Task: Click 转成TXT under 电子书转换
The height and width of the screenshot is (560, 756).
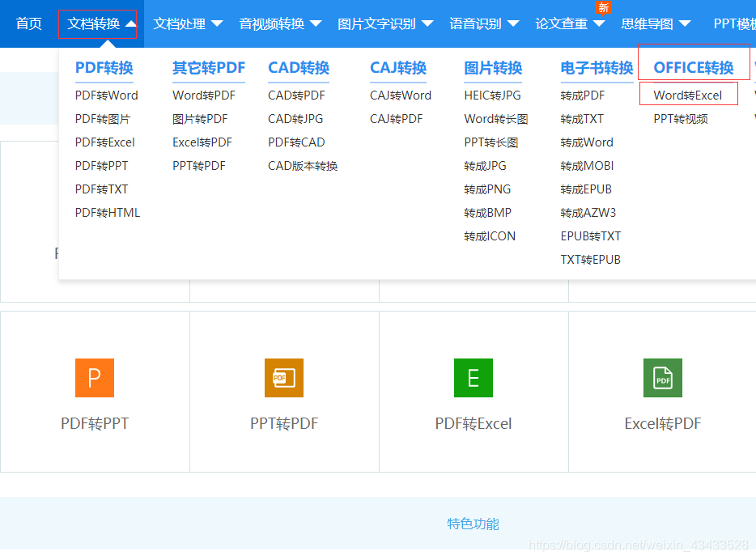Action: click(x=582, y=119)
